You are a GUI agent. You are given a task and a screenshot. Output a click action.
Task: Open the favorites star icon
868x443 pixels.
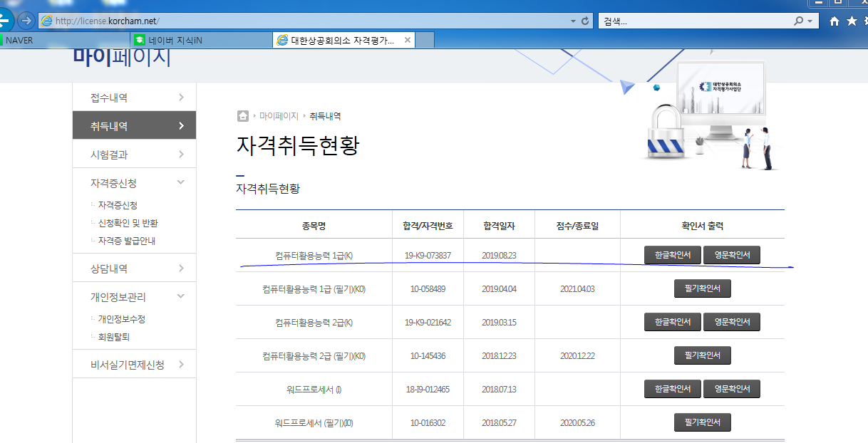(852, 21)
